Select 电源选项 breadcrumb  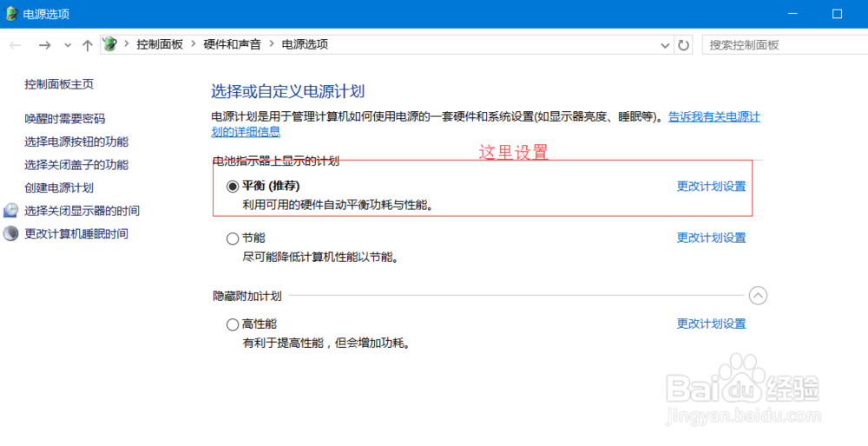pyautogui.click(x=305, y=44)
